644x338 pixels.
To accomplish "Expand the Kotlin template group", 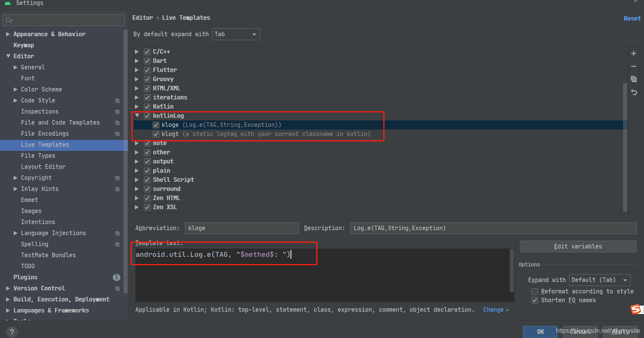I will pyautogui.click(x=137, y=107).
